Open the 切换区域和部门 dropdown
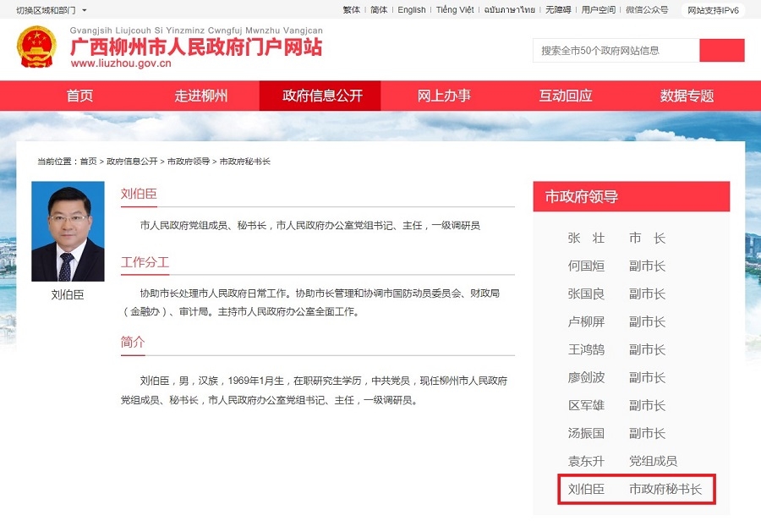Viewport: 761px width, 532px height. point(51,10)
